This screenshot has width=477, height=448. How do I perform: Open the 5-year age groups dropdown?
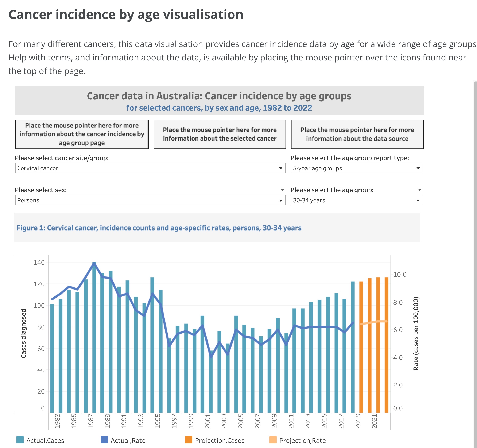[357, 168]
